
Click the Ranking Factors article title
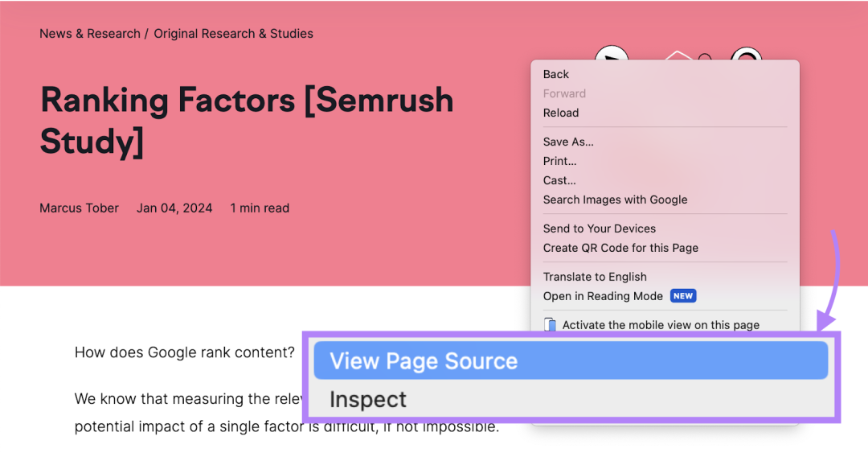[247, 121]
